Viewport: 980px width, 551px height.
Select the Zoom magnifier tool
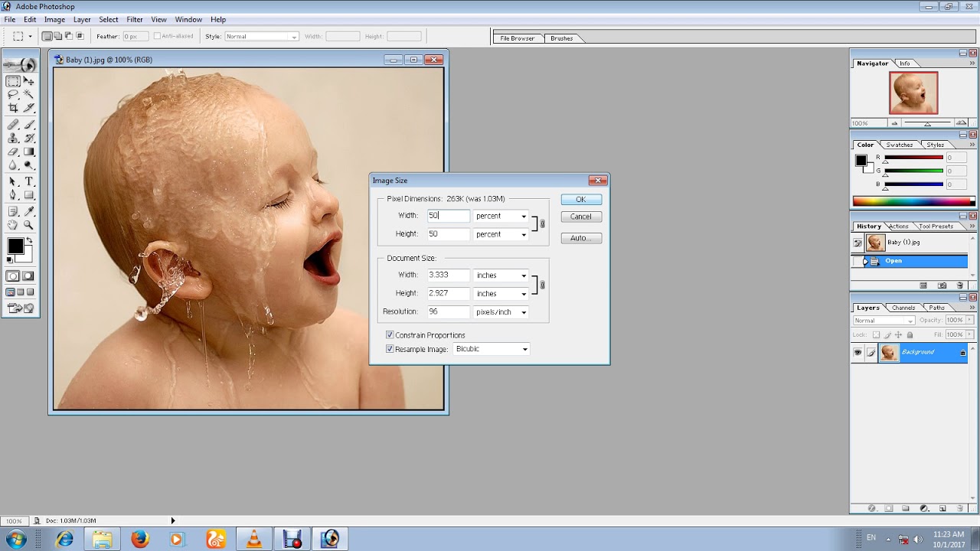coord(29,225)
